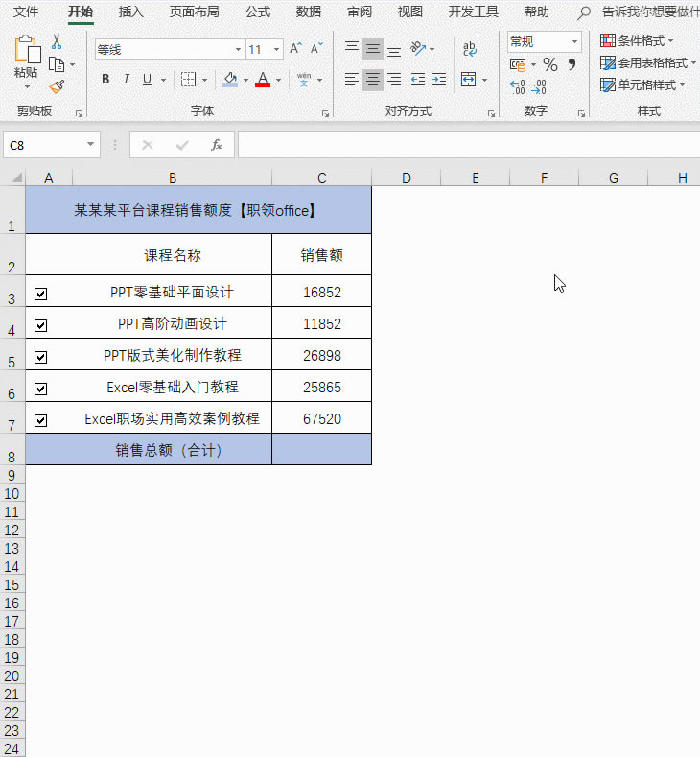Select the Format Painter brush
Image resolution: width=700 pixels, height=757 pixels.
tap(57, 87)
